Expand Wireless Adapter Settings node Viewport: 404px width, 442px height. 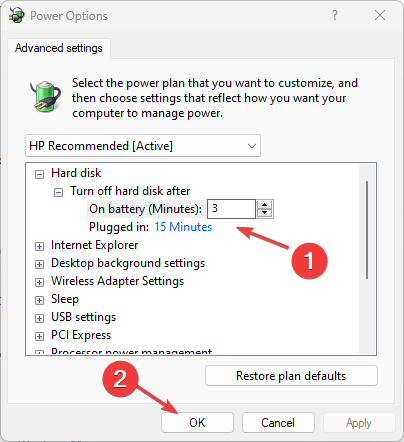(x=39, y=282)
